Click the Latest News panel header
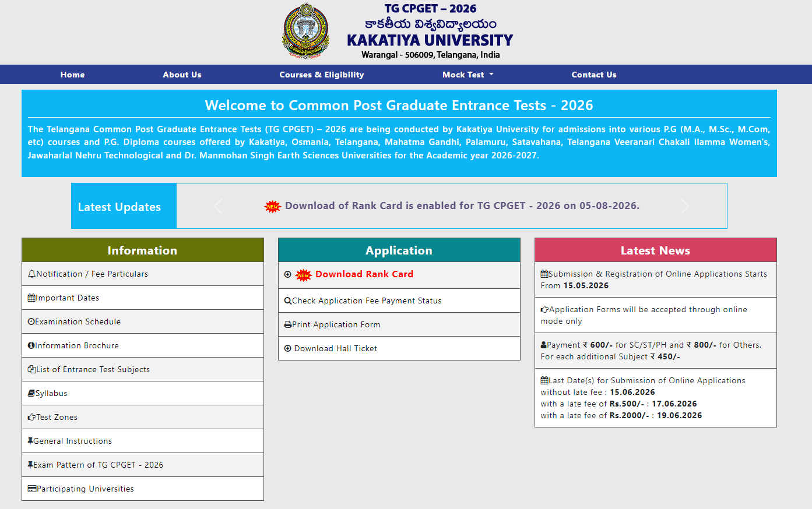This screenshot has height=509, width=812. pos(656,250)
